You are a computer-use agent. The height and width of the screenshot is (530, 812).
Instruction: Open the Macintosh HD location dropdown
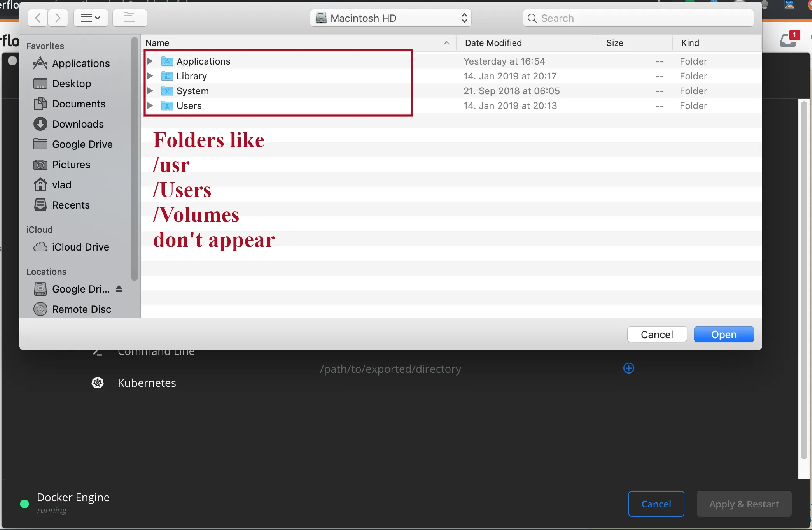click(x=390, y=18)
